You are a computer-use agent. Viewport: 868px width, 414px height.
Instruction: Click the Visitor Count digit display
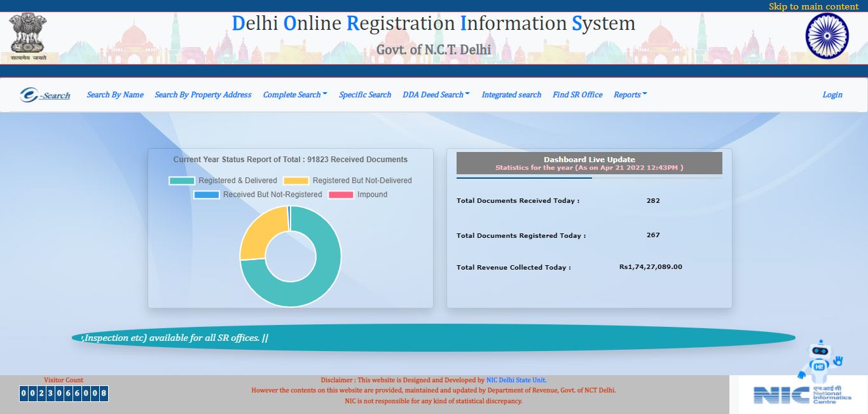pyautogui.click(x=64, y=393)
